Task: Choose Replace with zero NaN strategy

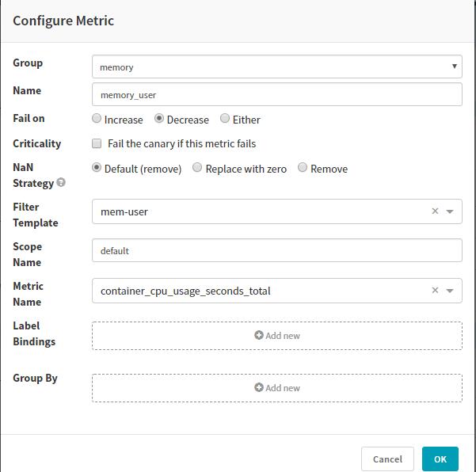Action: click(x=197, y=168)
